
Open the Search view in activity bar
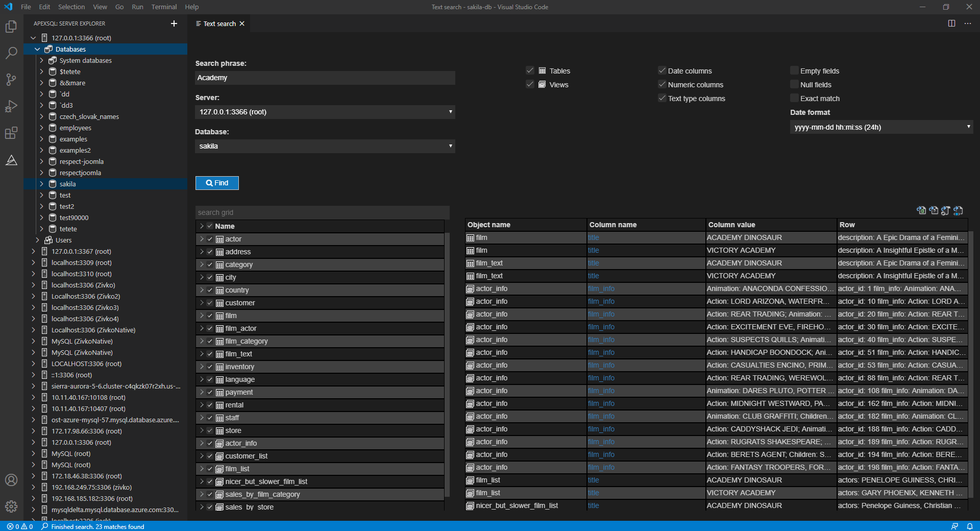click(x=11, y=53)
